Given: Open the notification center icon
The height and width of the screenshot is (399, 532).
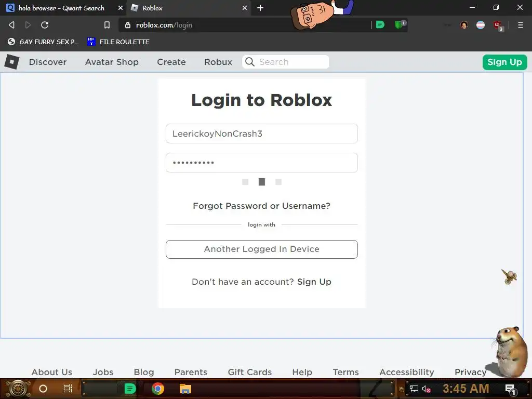Looking at the screenshot, I should coord(510,390).
